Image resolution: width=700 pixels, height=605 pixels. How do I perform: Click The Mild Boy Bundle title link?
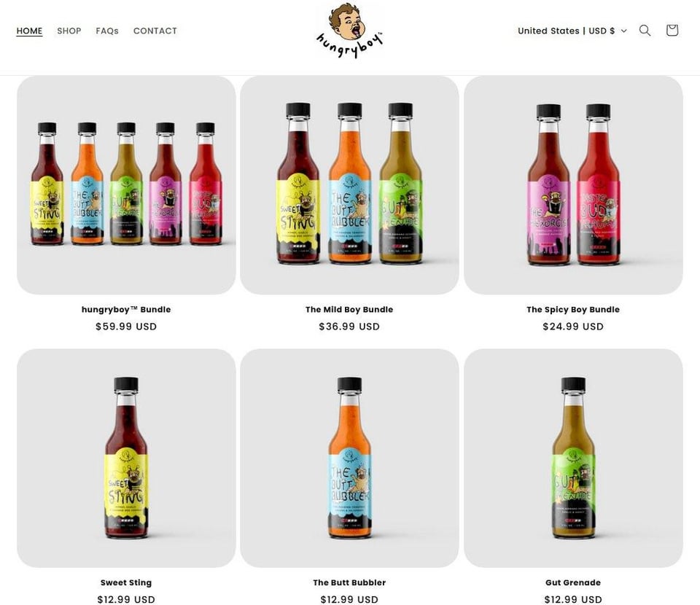[x=349, y=309]
